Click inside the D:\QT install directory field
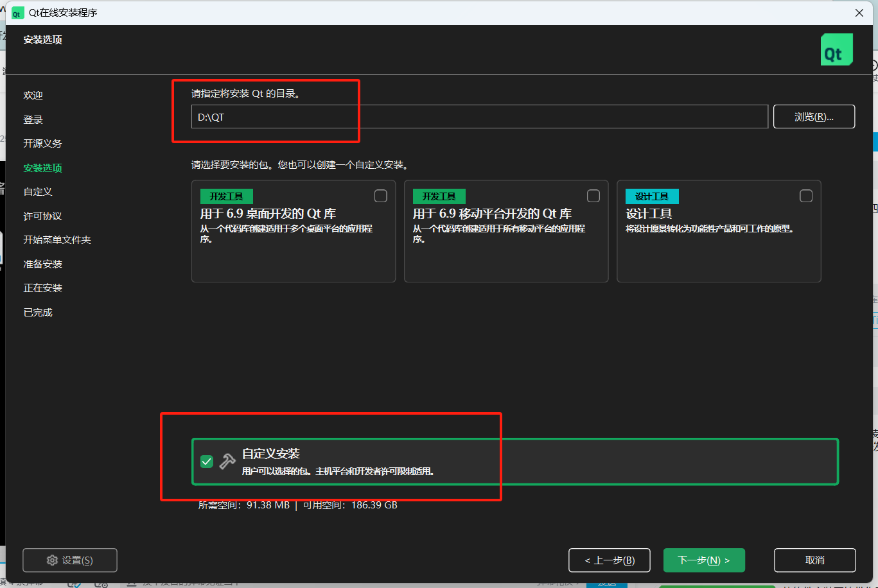 pyautogui.click(x=480, y=117)
